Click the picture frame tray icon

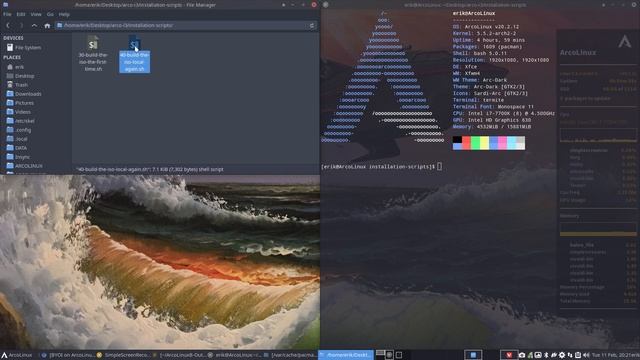click(538, 355)
